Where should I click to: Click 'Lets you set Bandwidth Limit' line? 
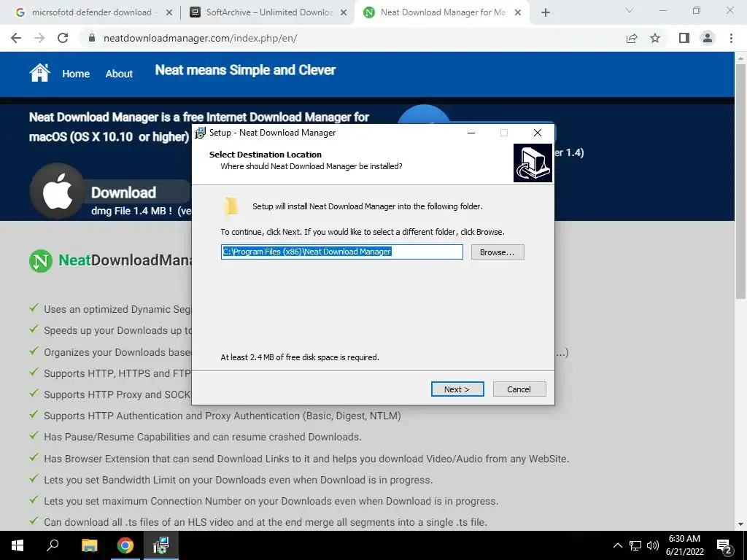239,480
